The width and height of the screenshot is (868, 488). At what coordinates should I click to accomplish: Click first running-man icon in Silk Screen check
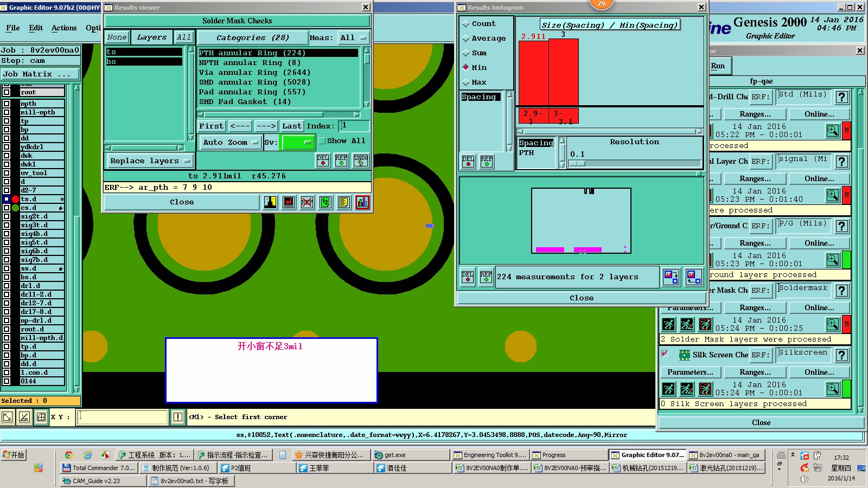click(x=669, y=389)
